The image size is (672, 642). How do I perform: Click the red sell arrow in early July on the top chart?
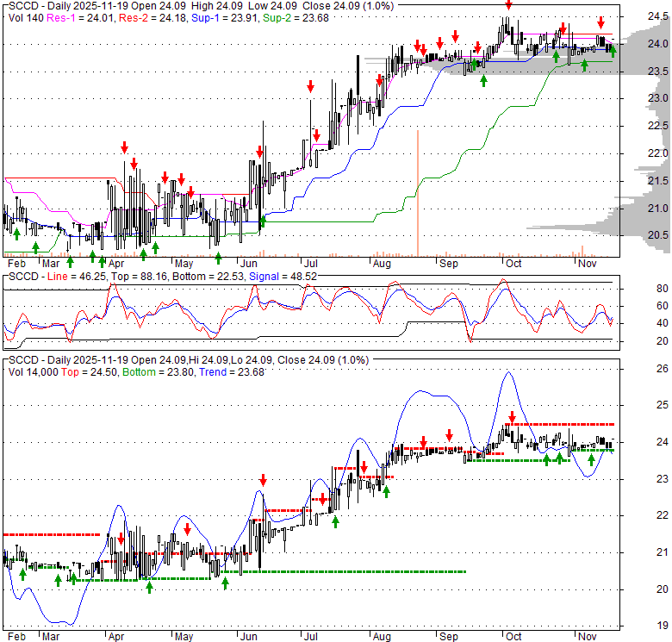click(310, 87)
